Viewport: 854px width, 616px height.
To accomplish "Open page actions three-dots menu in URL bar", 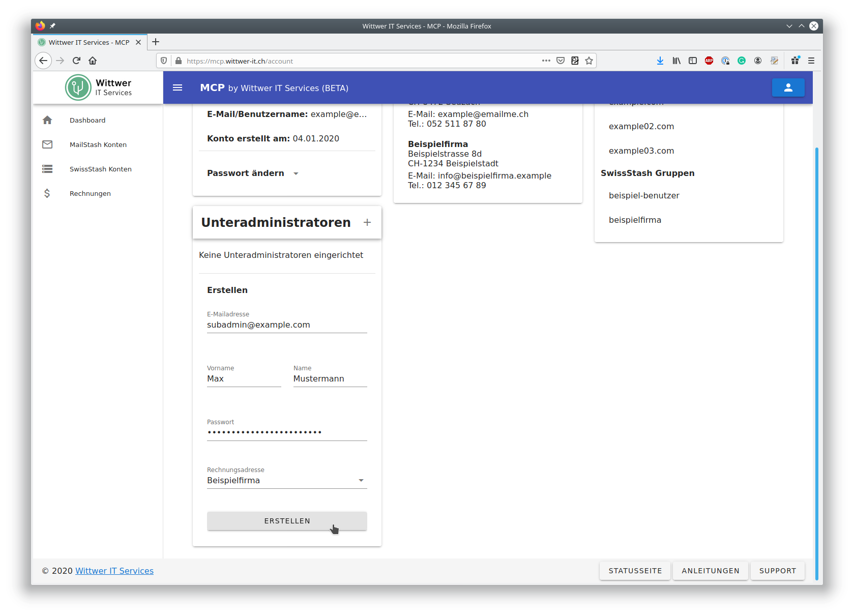I will pyautogui.click(x=546, y=61).
